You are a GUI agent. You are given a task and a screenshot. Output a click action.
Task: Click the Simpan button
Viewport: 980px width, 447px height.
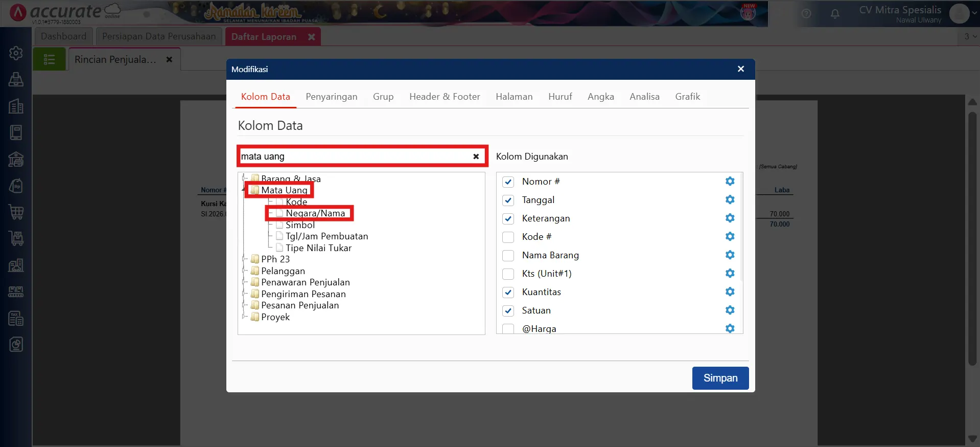tap(720, 378)
